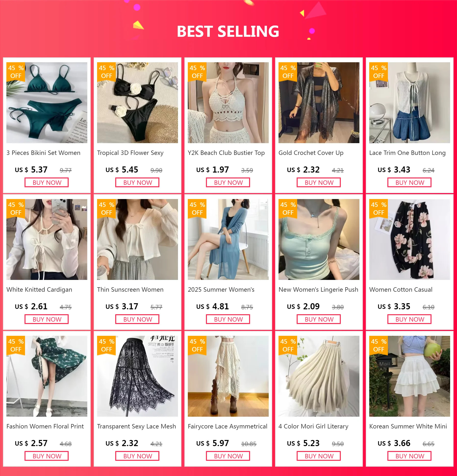This screenshot has height=476, width=457.
Task: Open the black 3D flower bikini image
Action: 138,103
